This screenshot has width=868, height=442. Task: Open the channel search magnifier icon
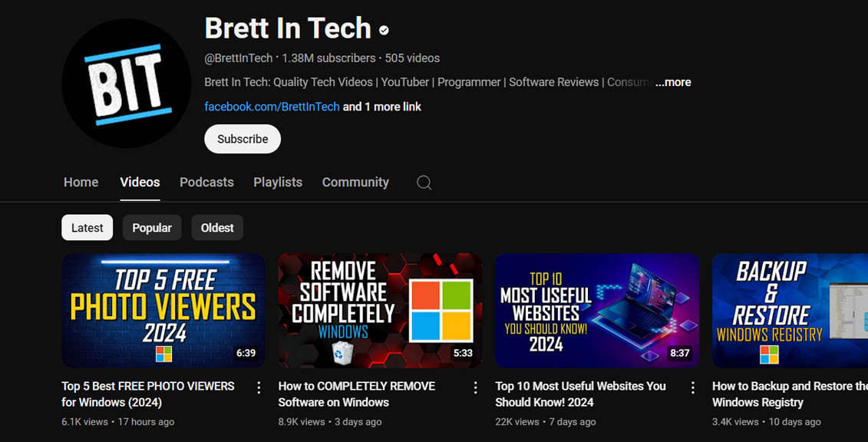424,183
